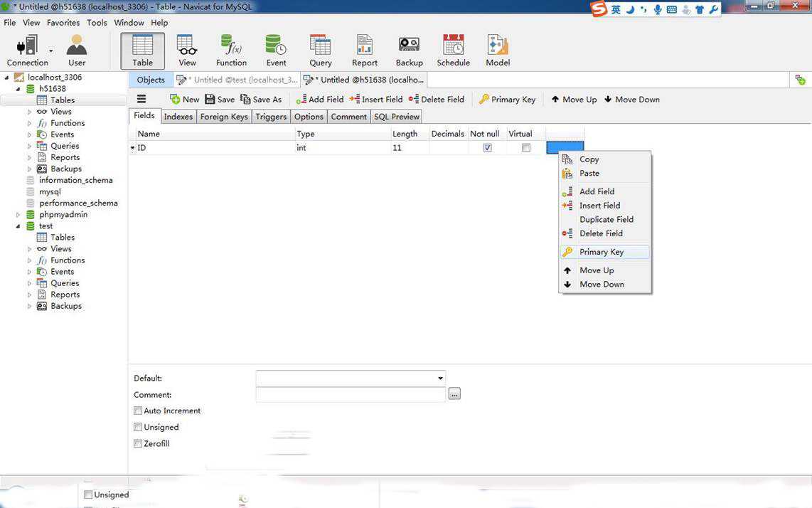Open the Query toolbar icon
812x508 pixels.
tap(320, 51)
